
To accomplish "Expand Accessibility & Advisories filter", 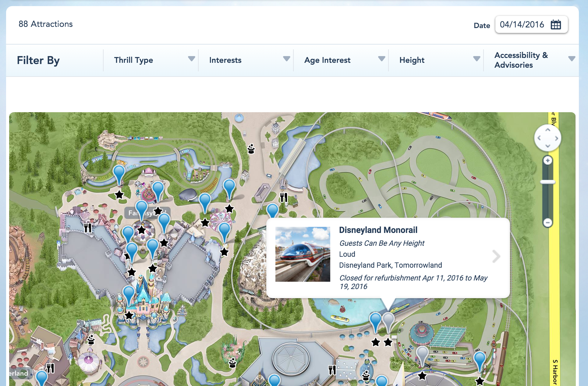I will [531, 60].
